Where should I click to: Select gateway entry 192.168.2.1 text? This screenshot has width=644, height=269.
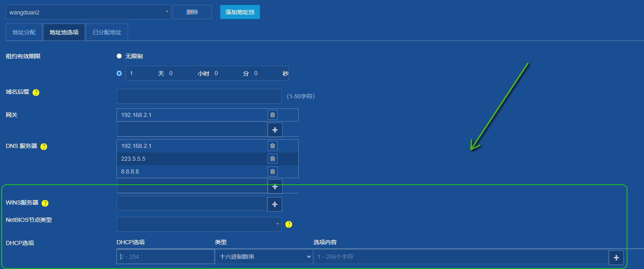click(x=136, y=115)
